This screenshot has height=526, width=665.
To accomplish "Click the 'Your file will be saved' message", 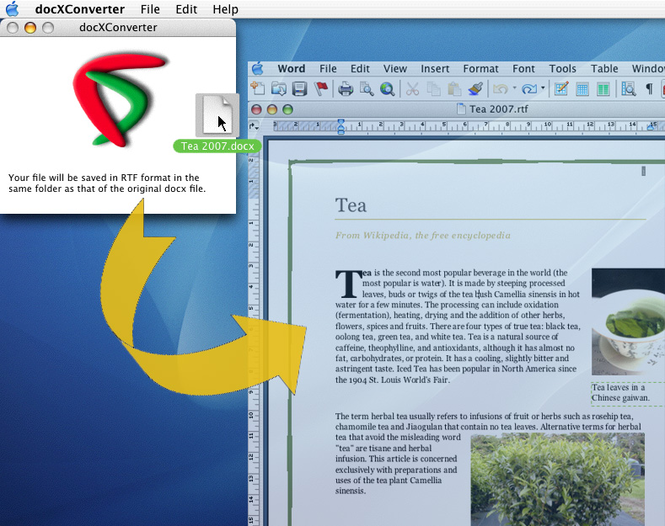I will [107, 183].
